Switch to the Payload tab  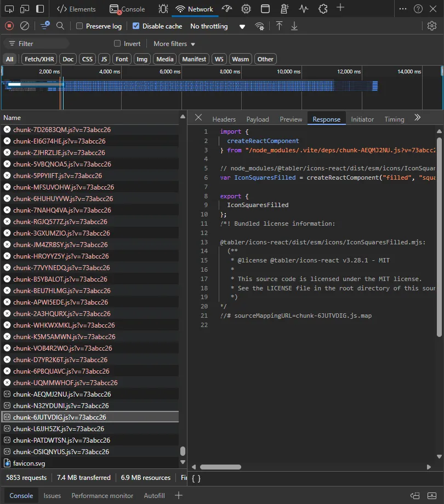[258, 119]
